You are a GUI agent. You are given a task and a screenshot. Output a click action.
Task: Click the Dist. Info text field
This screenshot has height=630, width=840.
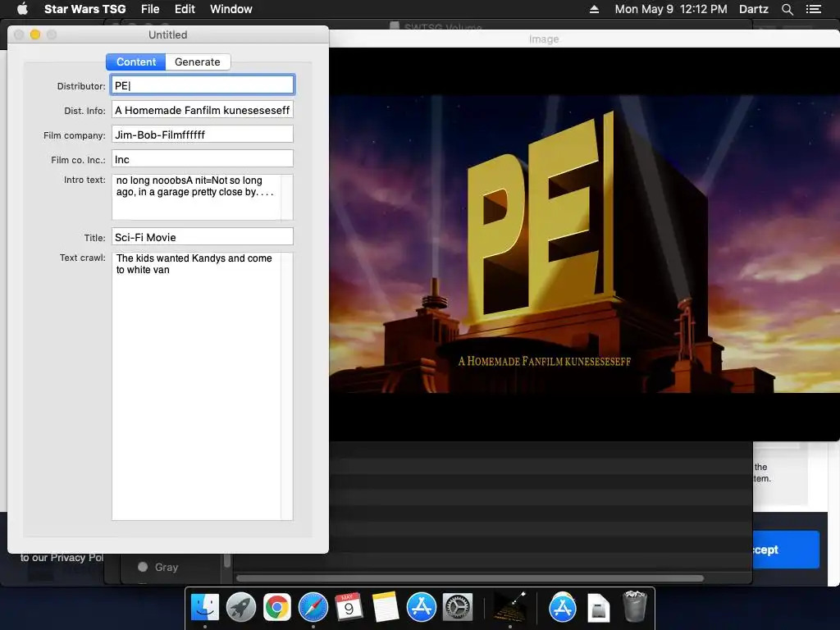pos(203,110)
